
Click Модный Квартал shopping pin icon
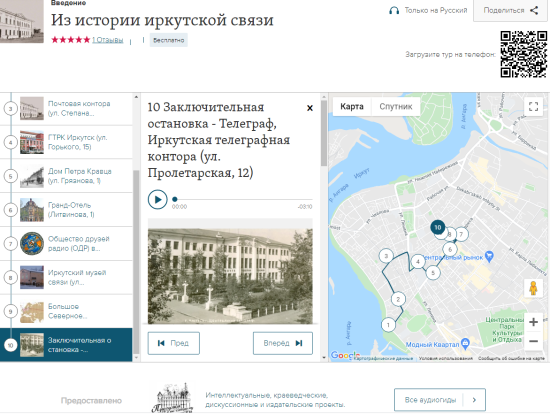coord(465,343)
